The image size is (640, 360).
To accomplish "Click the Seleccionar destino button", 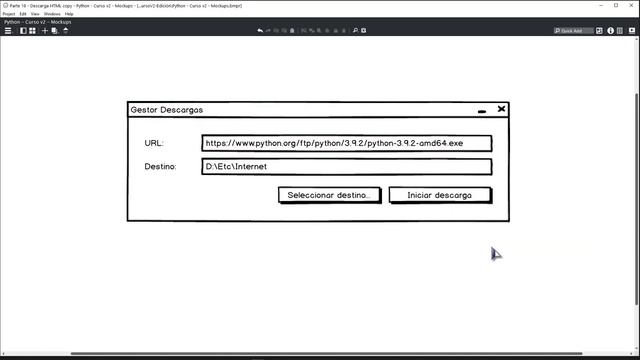I will tap(329, 195).
